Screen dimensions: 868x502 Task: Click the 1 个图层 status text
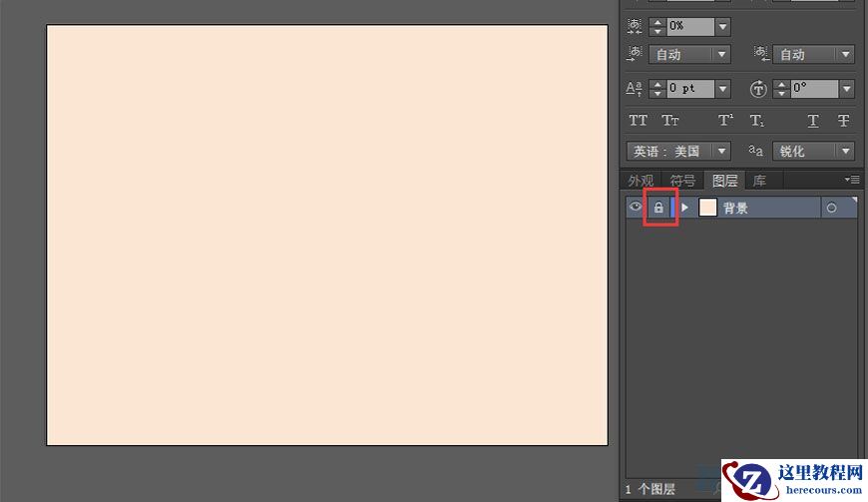[651, 489]
